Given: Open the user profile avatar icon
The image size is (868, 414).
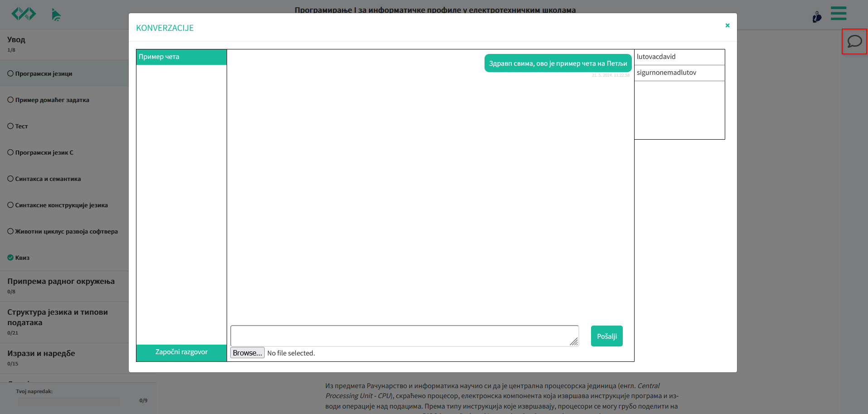Looking at the screenshot, I should point(817,17).
